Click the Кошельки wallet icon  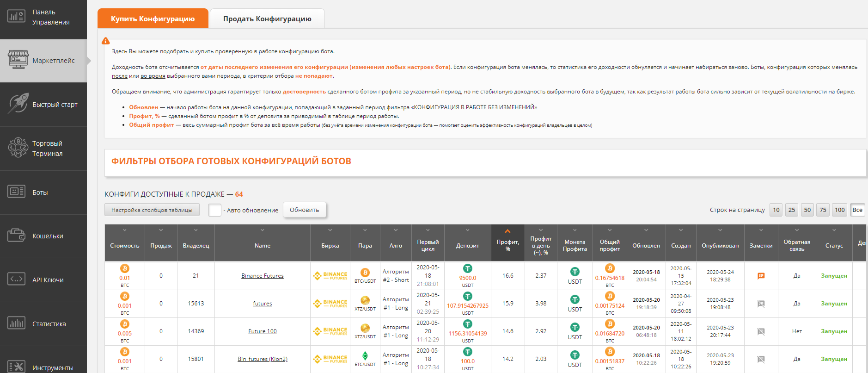pyautogui.click(x=17, y=236)
